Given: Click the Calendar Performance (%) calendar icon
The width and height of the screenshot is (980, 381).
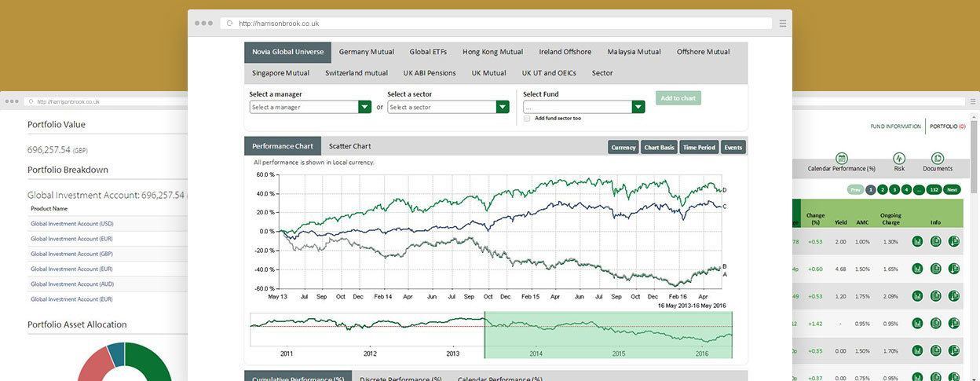Looking at the screenshot, I should (x=842, y=158).
